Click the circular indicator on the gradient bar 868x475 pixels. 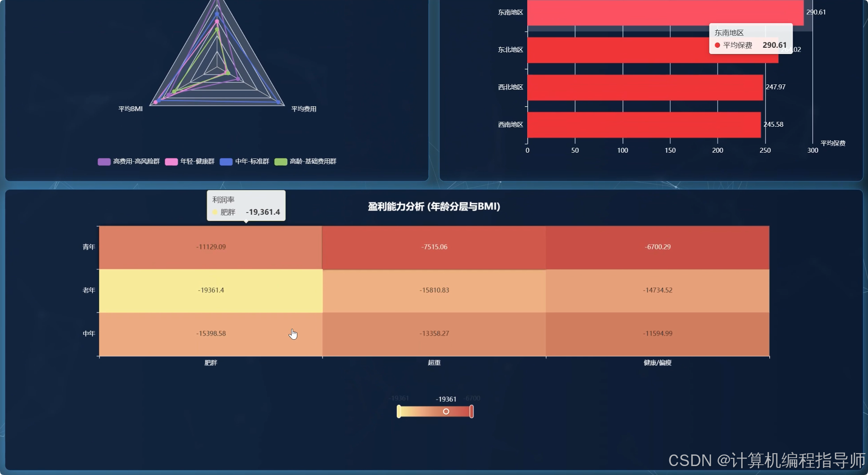pos(446,412)
